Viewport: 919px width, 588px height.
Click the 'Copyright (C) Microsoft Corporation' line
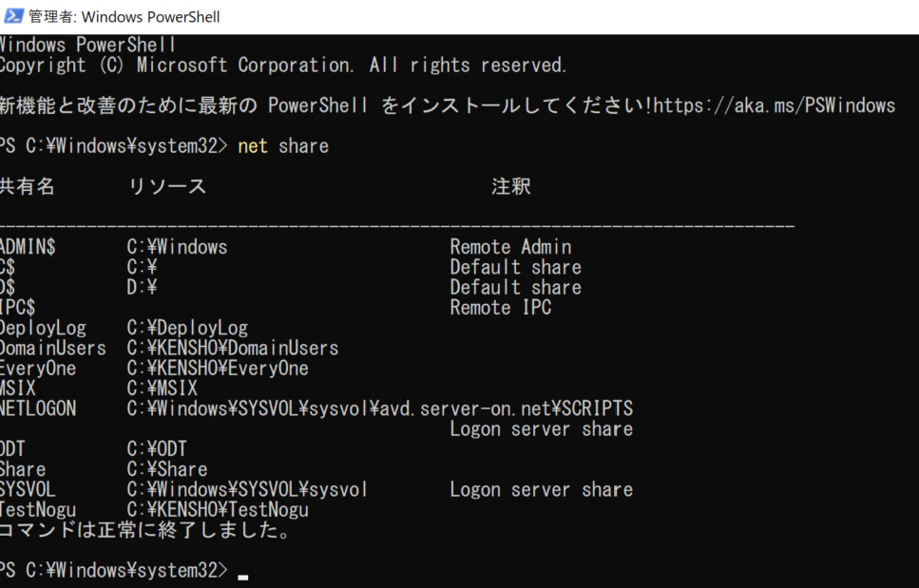(282, 65)
